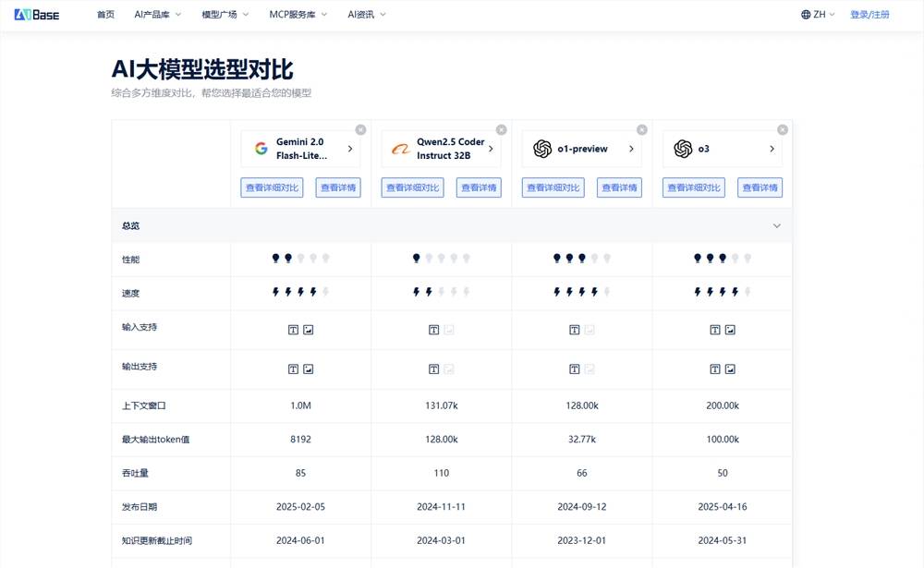
Task: Click the OpenAI logo on o3 card
Action: coord(683,149)
